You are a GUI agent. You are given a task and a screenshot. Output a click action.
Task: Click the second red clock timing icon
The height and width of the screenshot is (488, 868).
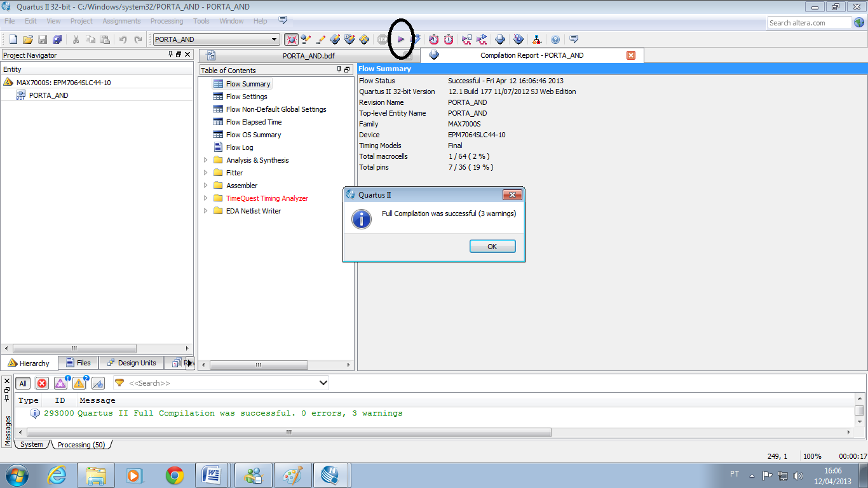[x=449, y=39]
